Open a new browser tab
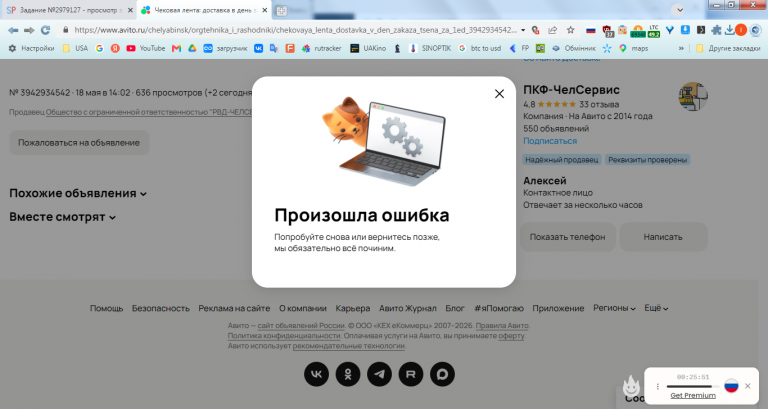Viewport: 768px width, 409px height. tap(281, 10)
